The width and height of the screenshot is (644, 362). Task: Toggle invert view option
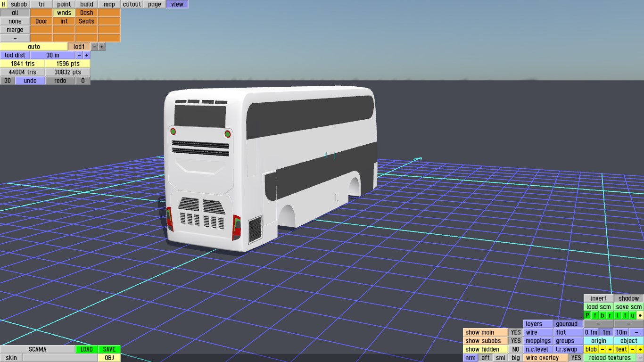click(x=599, y=298)
